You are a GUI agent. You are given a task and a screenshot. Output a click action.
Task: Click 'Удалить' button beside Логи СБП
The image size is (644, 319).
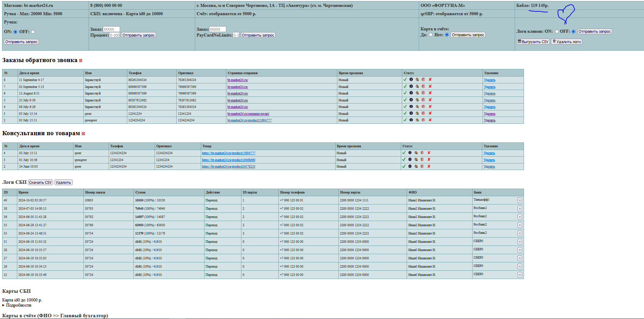click(63, 182)
